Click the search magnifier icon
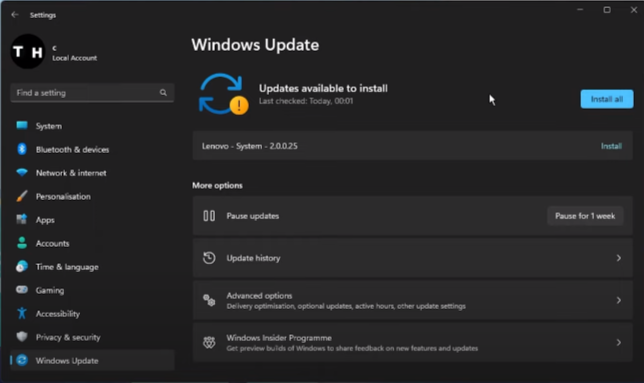 163,93
